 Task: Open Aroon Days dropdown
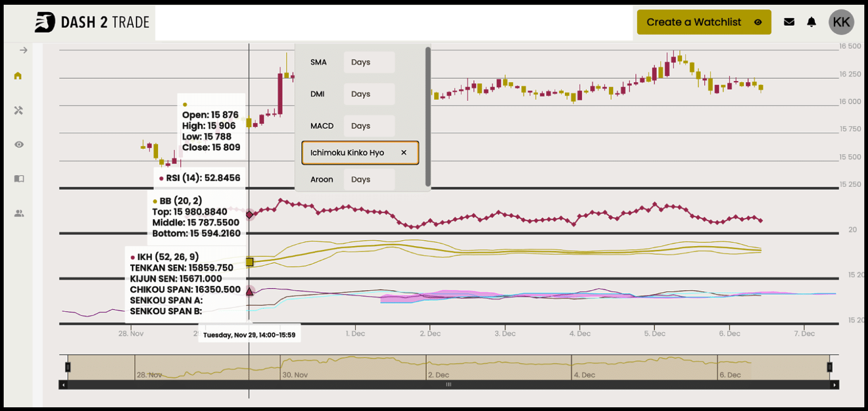pyautogui.click(x=369, y=179)
